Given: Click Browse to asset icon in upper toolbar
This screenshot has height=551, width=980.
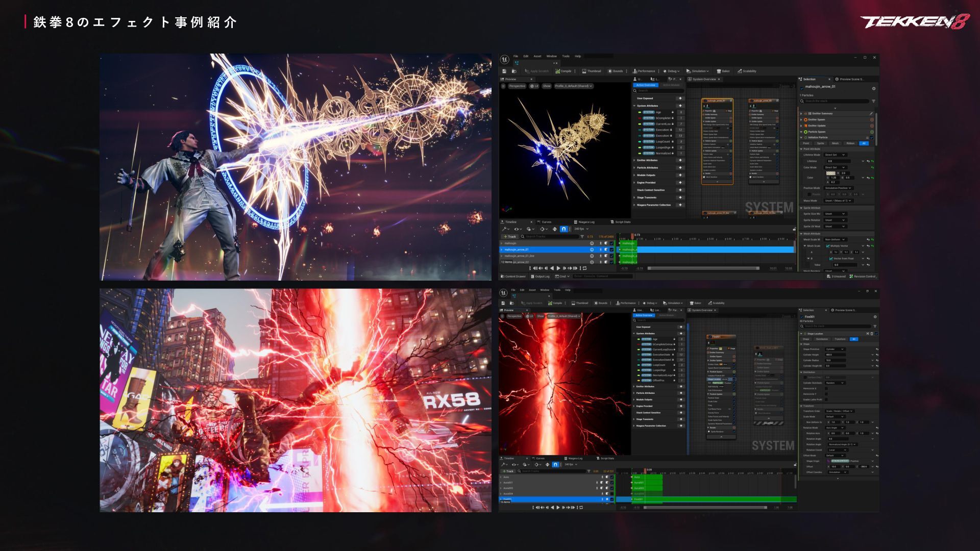Looking at the screenshot, I should (514, 71).
